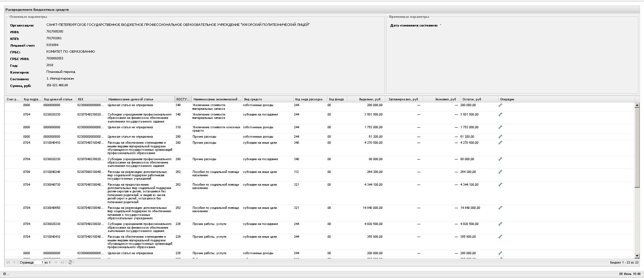
Task: Click cell Увеличение стоимости основных средств
Action: (x=216, y=129)
